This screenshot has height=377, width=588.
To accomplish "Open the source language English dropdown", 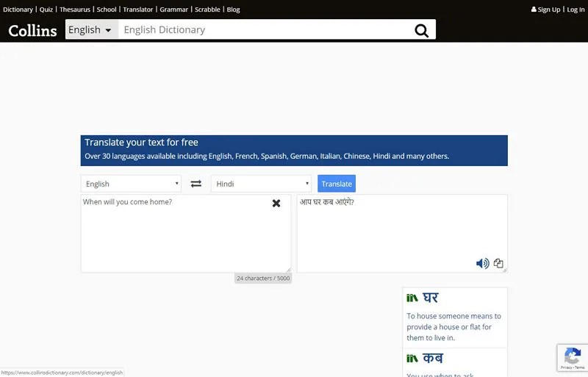I will (x=131, y=184).
